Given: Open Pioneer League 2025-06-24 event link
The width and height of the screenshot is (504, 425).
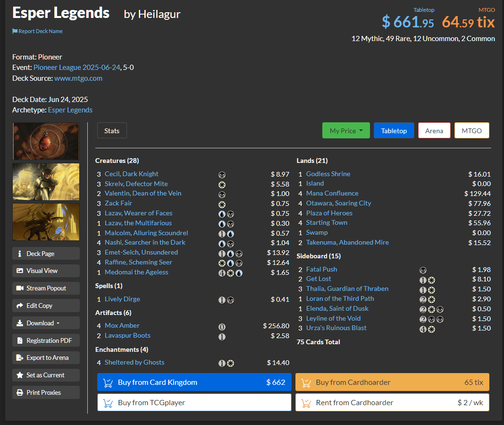Looking at the screenshot, I should pyautogui.click(x=77, y=68).
